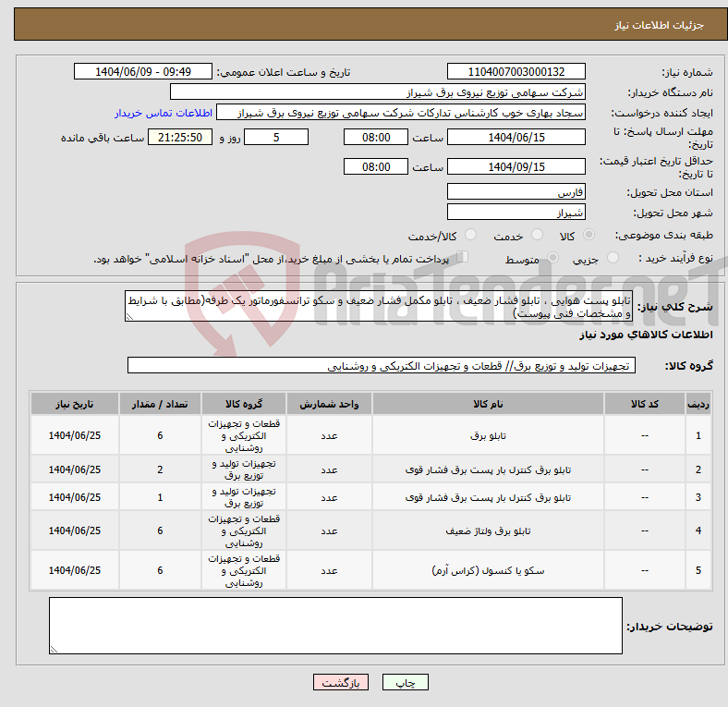The image size is (728, 707).
Task: Click the request creator name field
Action: 401,113
